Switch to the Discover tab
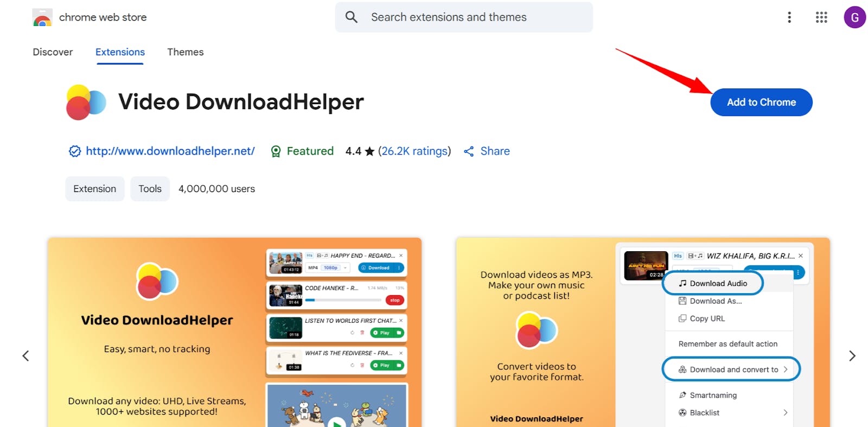This screenshot has width=868, height=427. pos(53,52)
